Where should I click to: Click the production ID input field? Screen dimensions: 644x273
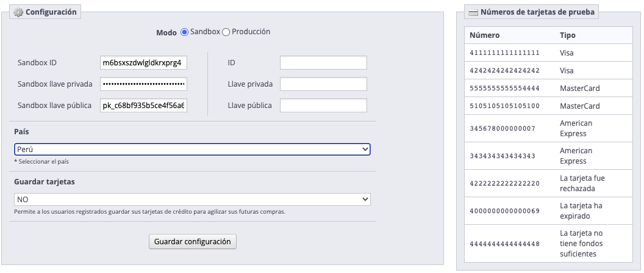[323, 63]
